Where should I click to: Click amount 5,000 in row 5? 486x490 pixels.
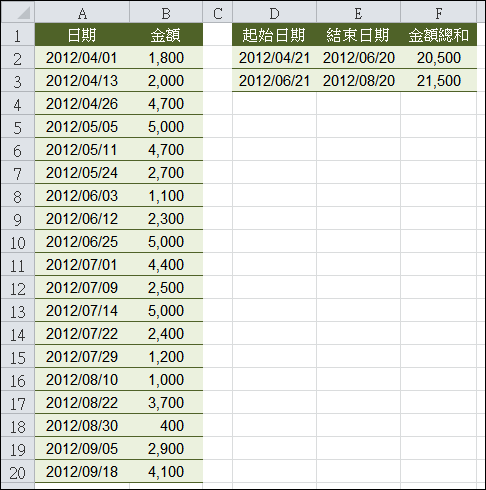166,127
